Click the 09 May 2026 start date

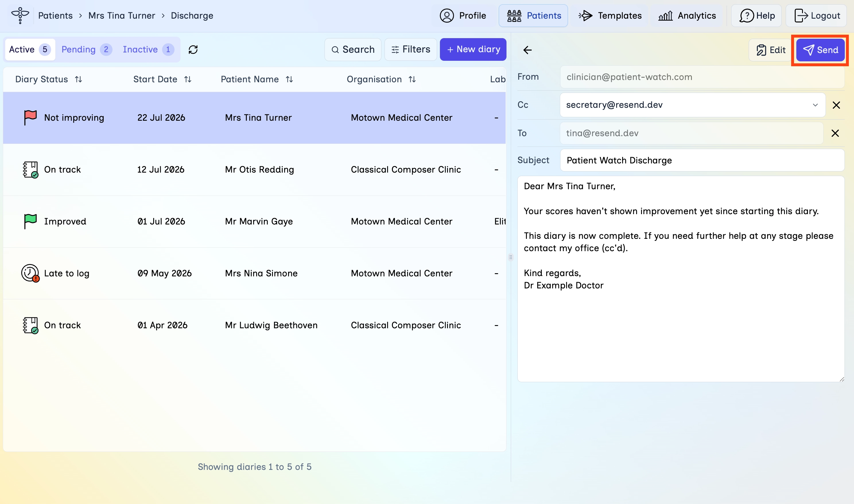click(164, 274)
